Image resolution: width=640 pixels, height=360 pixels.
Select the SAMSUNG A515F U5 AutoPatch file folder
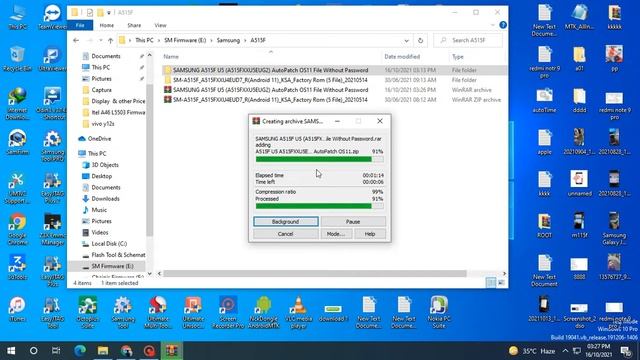coord(334,70)
